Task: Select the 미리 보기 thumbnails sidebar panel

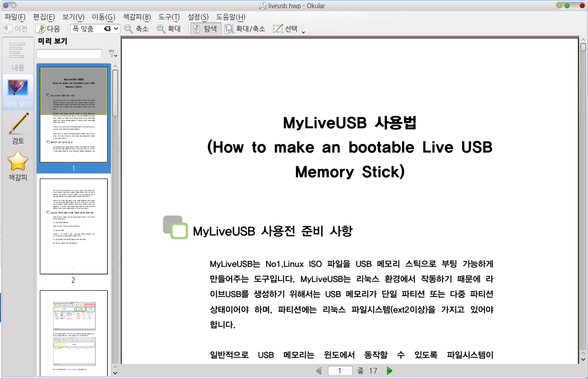Action: point(18,93)
